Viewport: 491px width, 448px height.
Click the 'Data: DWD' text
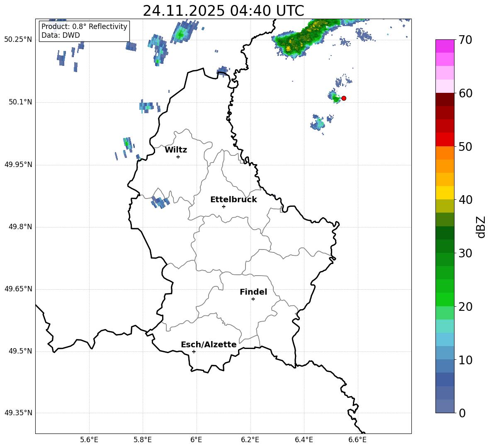[61, 35]
